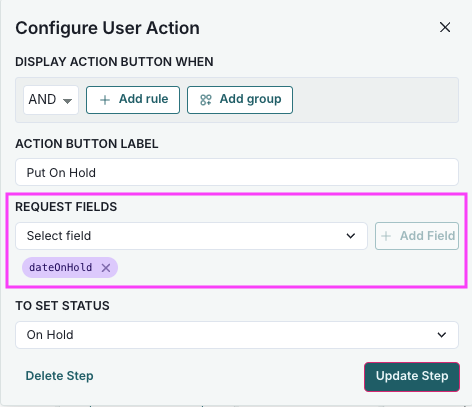Remove the dateOnHold field chip
The image size is (472, 407).
[106, 268]
